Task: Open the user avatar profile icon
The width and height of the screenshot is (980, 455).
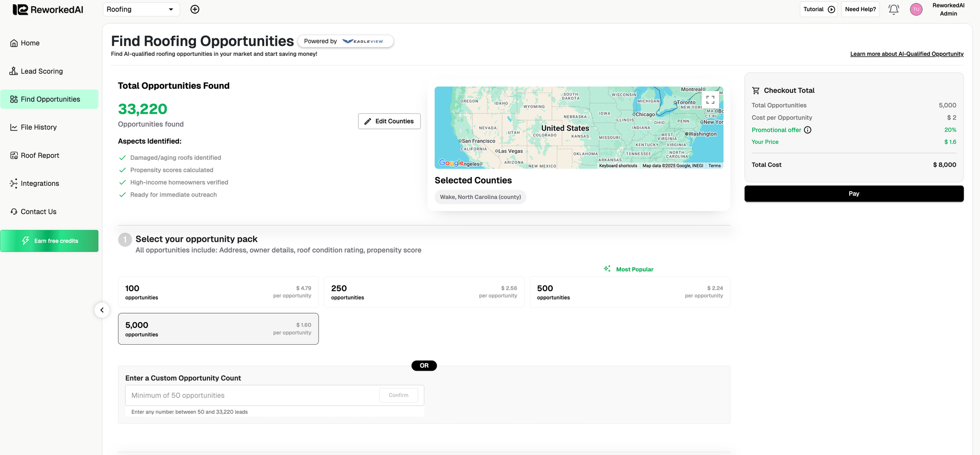Action: 916,9
